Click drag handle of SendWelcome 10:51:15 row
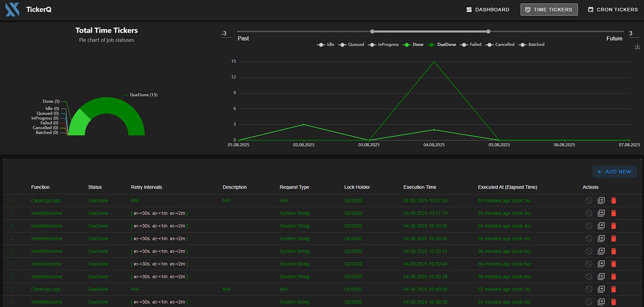The width and height of the screenshot is (644, 307). [11, 213]
